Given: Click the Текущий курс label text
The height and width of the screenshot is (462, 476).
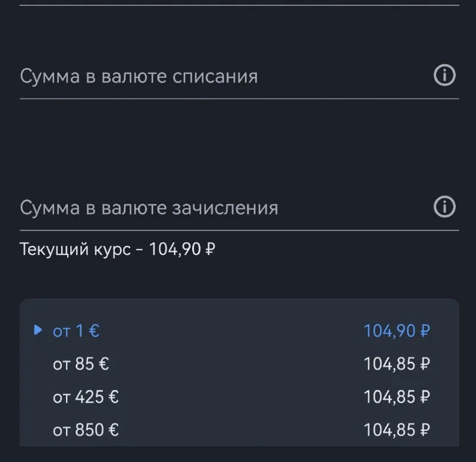Looking at the screenshot, I should pyautogui.click(x=75, y=249).
